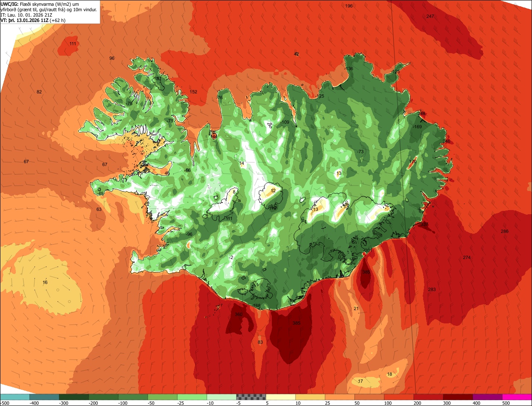Image resolution: width=532 pixels, height=406 pixels.
Task: Click the '19' value on Snæfellsnes tip
Action: click(101, 193)
